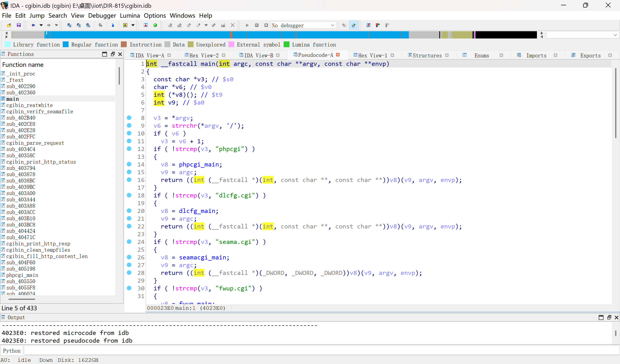Open the Jump menu
Viewport: 620px width, 364px height.
coord(37,15)
